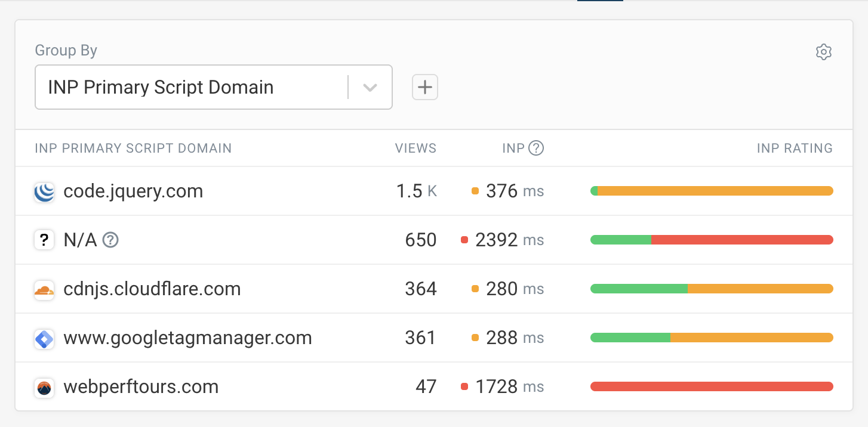The image size is (868, 427).
Task: Open the code.jquery.com row
Action: 434,191
